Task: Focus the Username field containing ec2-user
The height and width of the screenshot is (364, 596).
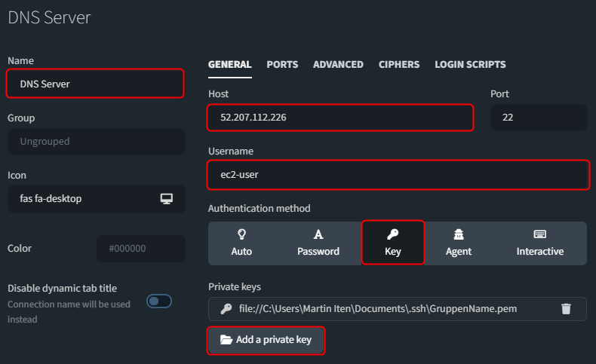Action: click(x=398, y=175)
